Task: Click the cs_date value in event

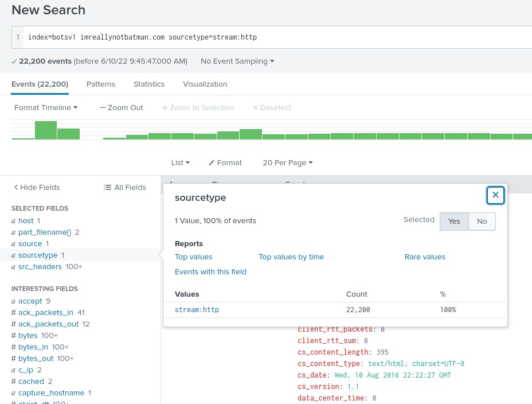Action: coord(393,375)
